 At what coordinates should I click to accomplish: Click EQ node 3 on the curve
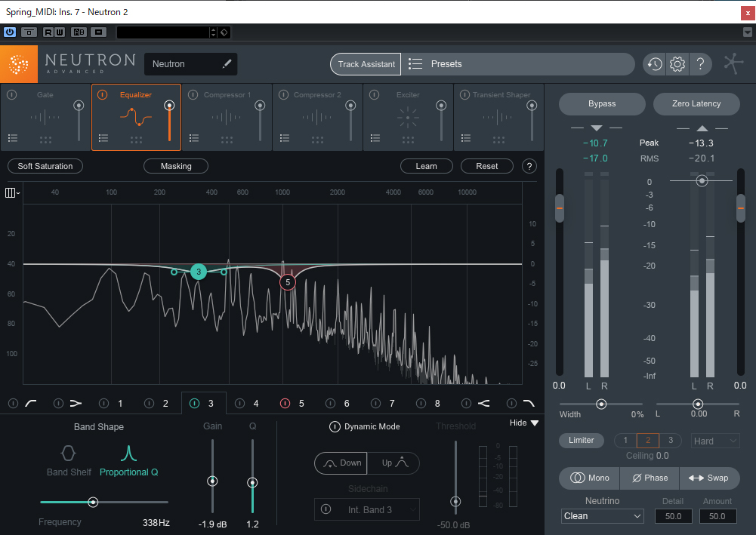click(x=198, y=272)
